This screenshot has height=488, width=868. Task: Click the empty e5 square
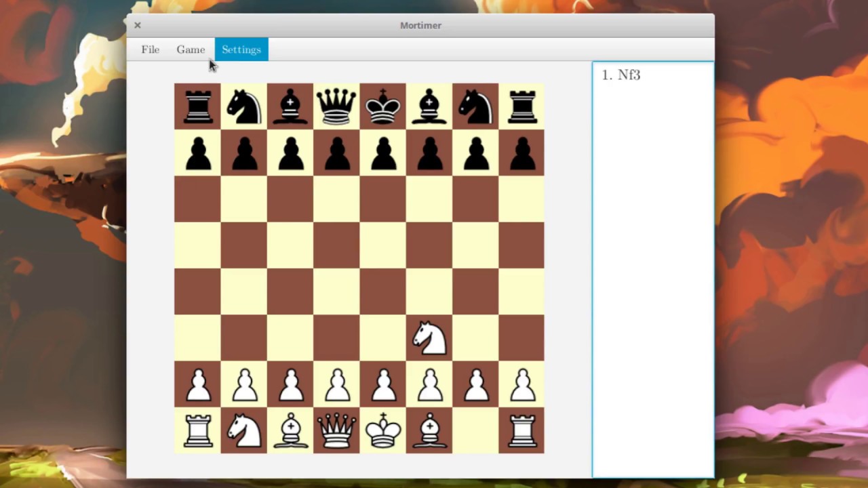pyautogui.click(x=383, y=245)
